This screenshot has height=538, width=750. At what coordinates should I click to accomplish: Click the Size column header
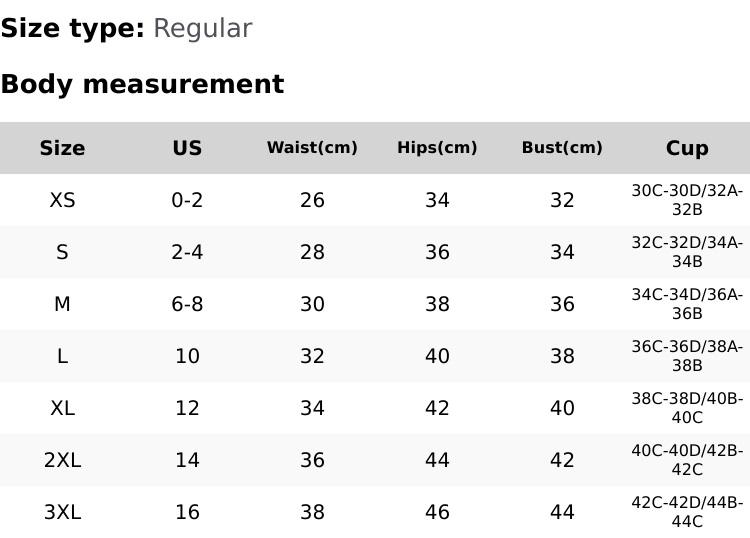click(62, 148)
